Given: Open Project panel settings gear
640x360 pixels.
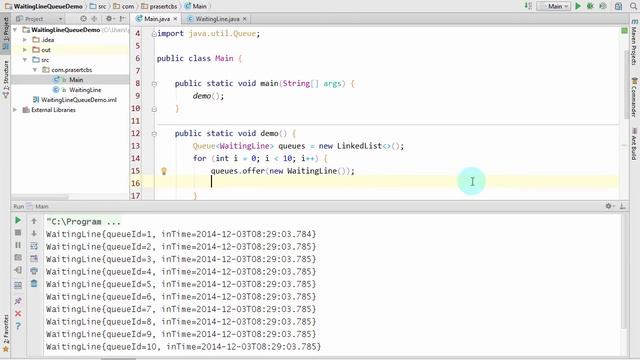Looking at the screenshot, I should pyautogui.click(x=109, y=19).
